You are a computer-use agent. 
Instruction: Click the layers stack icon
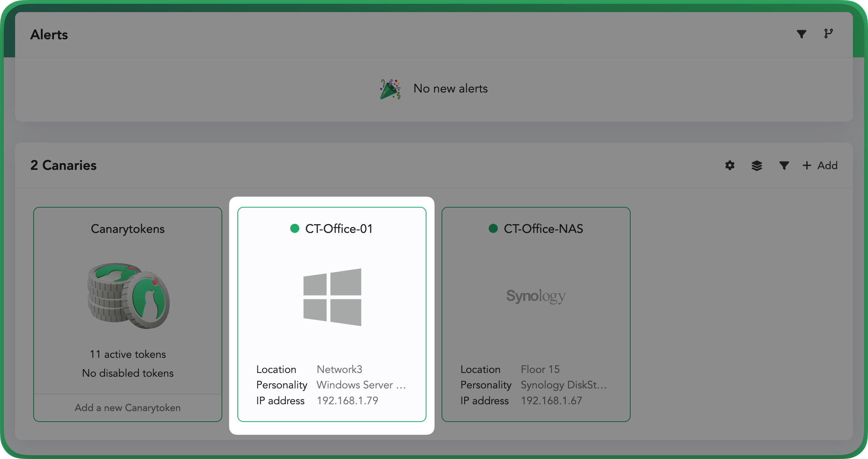click(x=757, y=165)
